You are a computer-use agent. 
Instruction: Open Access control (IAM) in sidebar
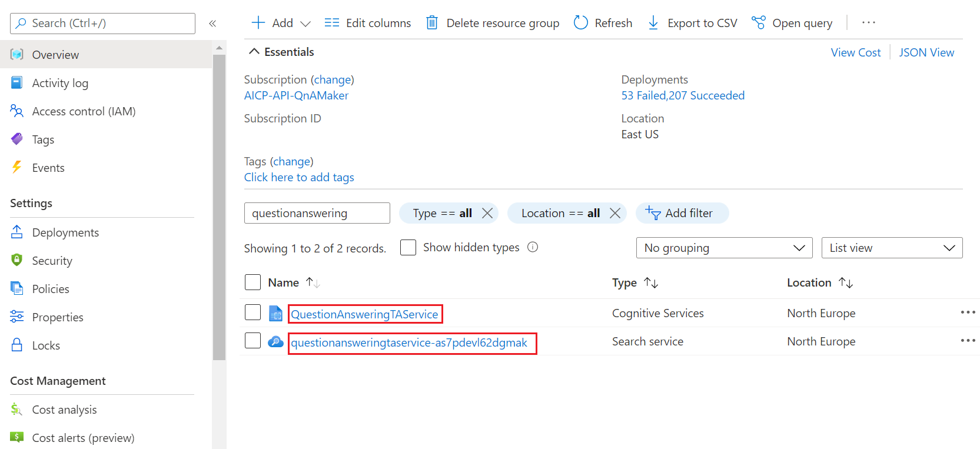(84, 111)
